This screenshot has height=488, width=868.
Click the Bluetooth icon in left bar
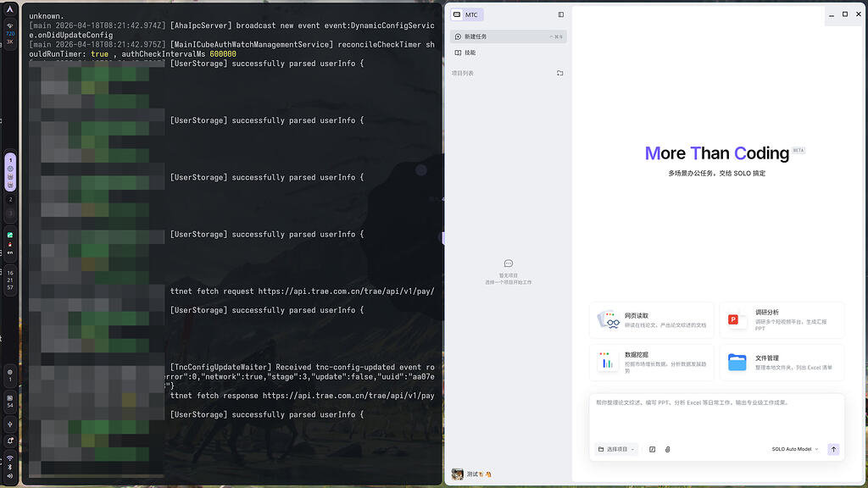10,468
